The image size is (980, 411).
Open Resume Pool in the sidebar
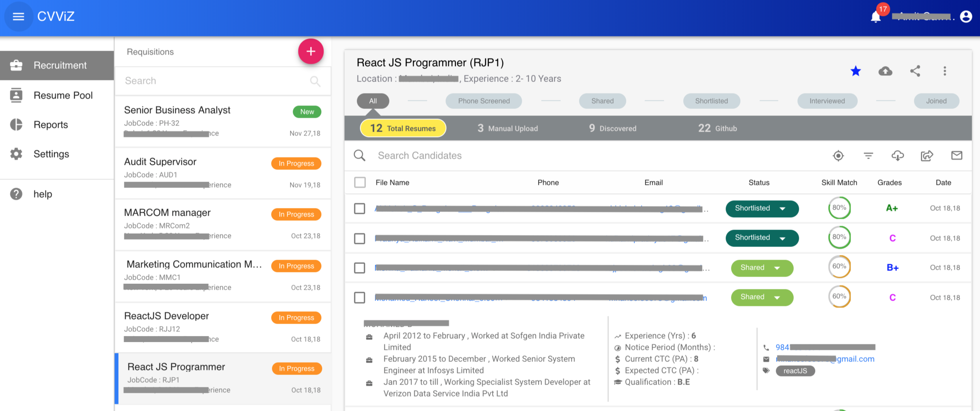[x=57, y=95]
